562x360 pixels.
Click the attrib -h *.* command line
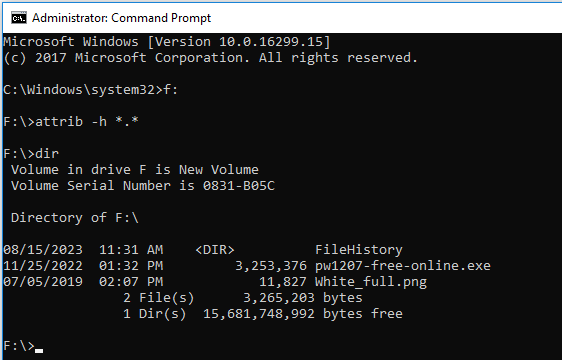point(71,122)
